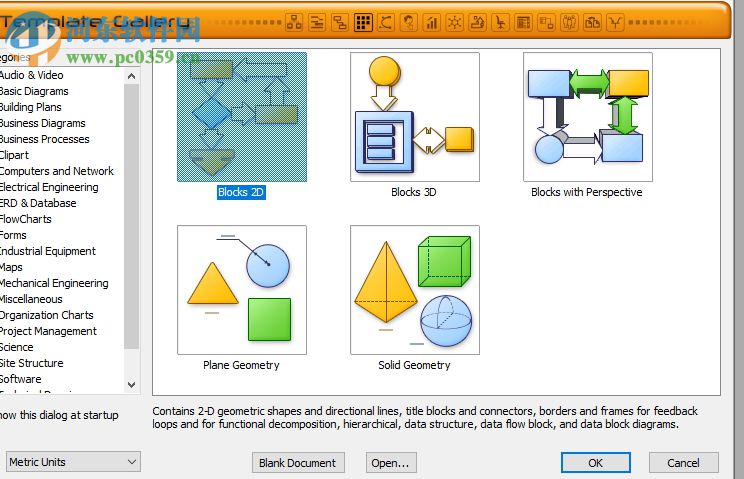Choose the bar chart icon in header
The image size is (744, 479).
click(432, 22)
